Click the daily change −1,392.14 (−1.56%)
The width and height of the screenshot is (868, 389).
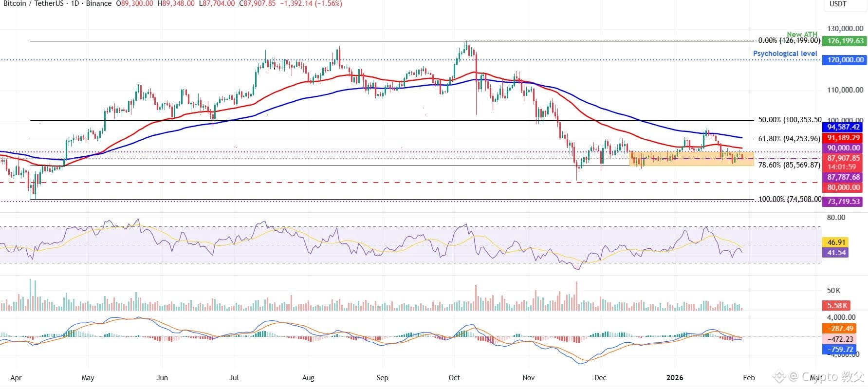tap(311, 3)
